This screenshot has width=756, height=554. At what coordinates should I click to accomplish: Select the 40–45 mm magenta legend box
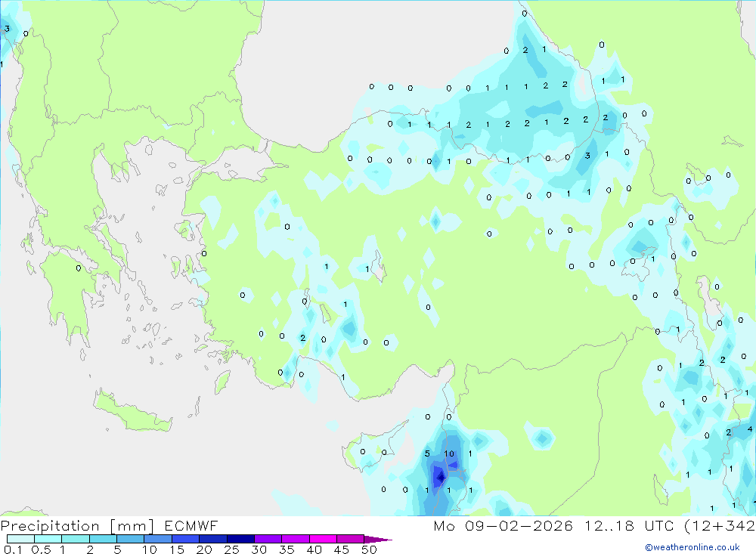point(323,539)
